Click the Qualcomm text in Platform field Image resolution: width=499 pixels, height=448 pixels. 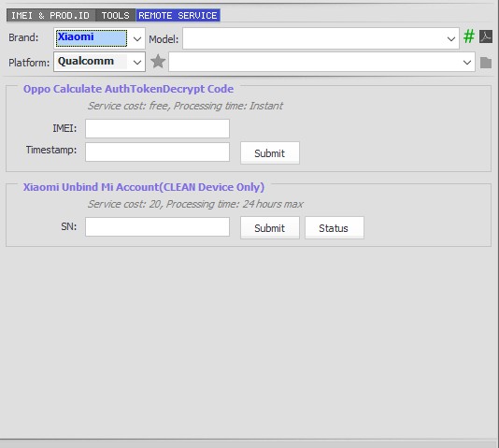[86, 61]
